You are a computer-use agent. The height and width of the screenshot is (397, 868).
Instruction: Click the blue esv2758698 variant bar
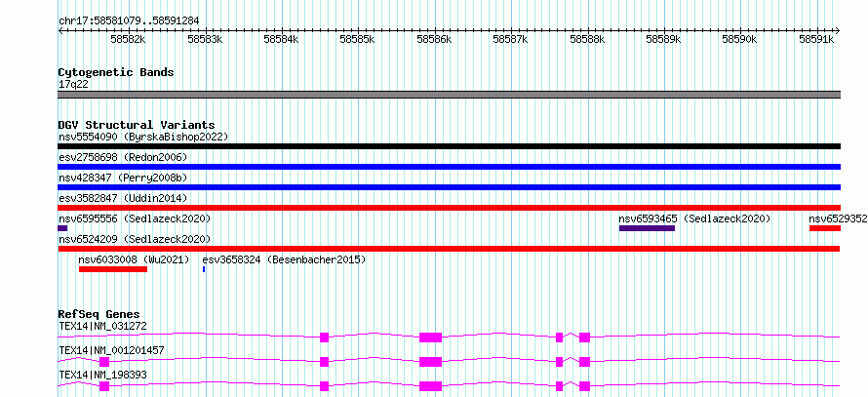point(449,167)
